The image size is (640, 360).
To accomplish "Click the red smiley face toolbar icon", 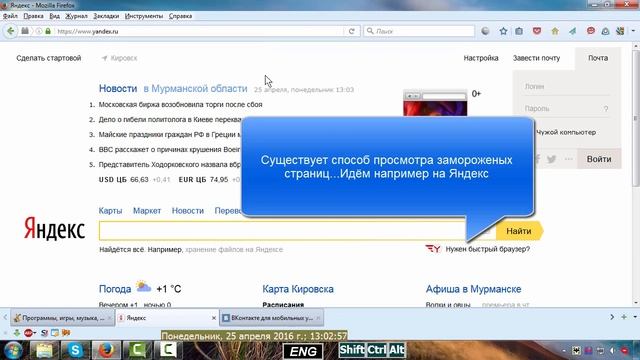I will tap(591, 31).
